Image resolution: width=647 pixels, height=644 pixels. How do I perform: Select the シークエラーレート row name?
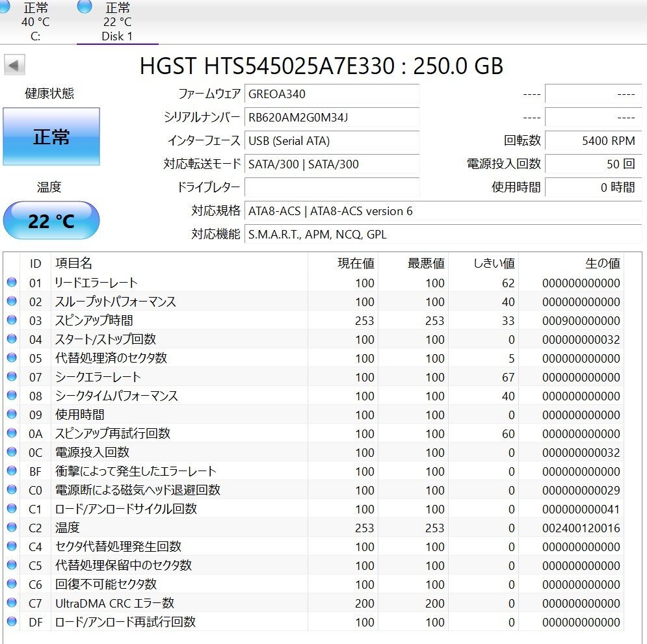point(98,377)
